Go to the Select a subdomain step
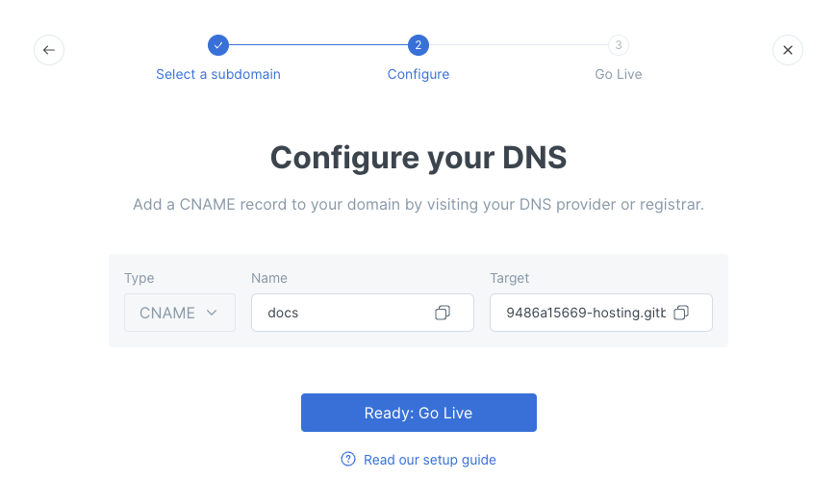 click(x=218, y=74)
